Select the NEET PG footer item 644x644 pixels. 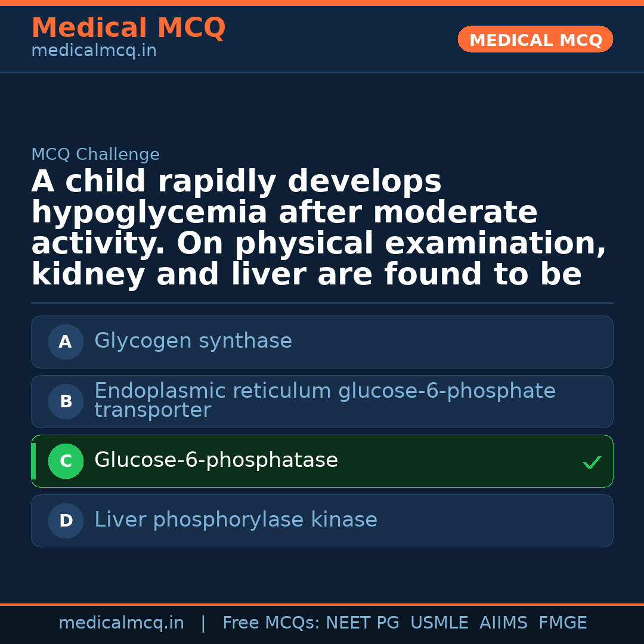tap(363, 623)
